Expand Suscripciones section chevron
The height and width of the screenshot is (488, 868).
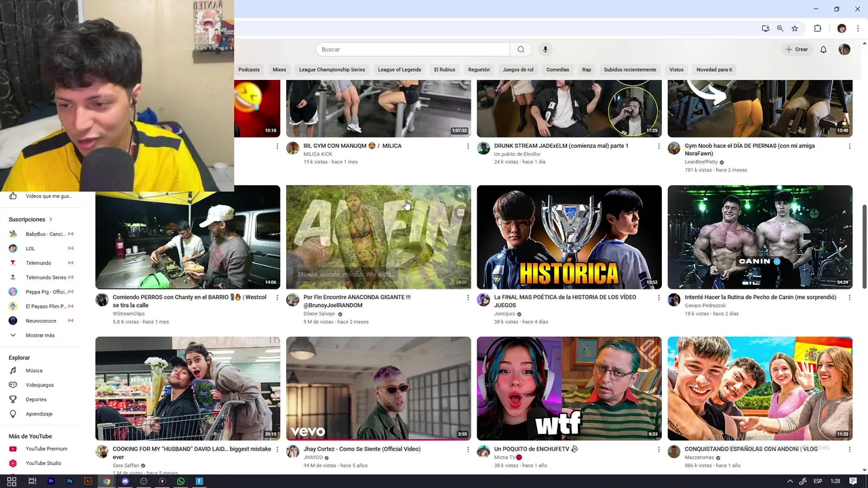click(50, 220)
